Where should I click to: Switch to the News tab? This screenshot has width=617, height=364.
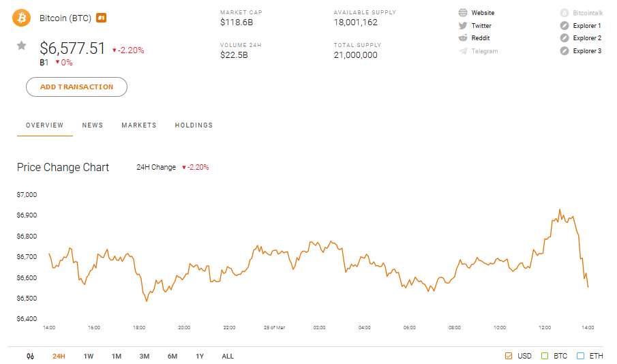tap(93, 125)
